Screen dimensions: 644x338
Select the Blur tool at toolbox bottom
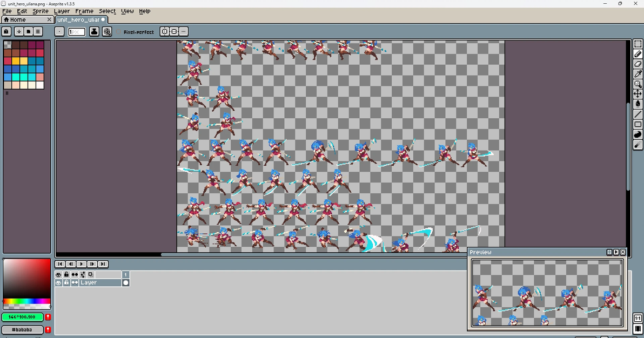[638, 144]
